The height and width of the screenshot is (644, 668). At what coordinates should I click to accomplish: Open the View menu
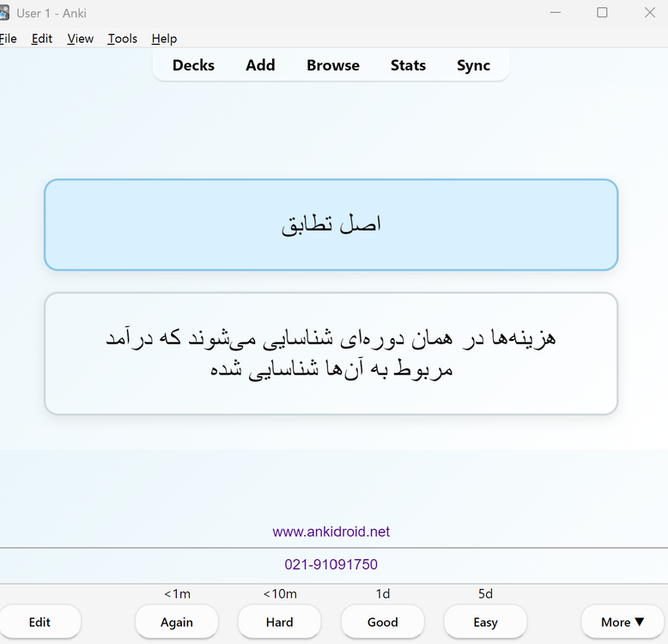80,39
